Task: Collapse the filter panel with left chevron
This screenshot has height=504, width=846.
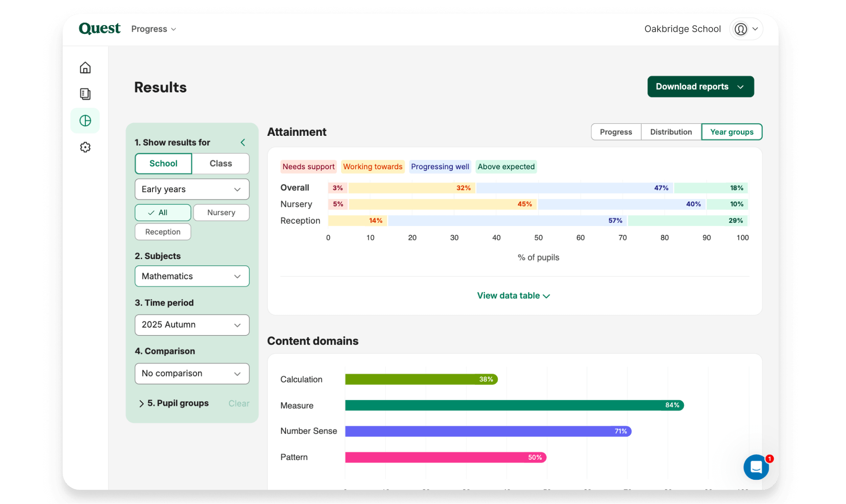Action: (x=243, y=143)
